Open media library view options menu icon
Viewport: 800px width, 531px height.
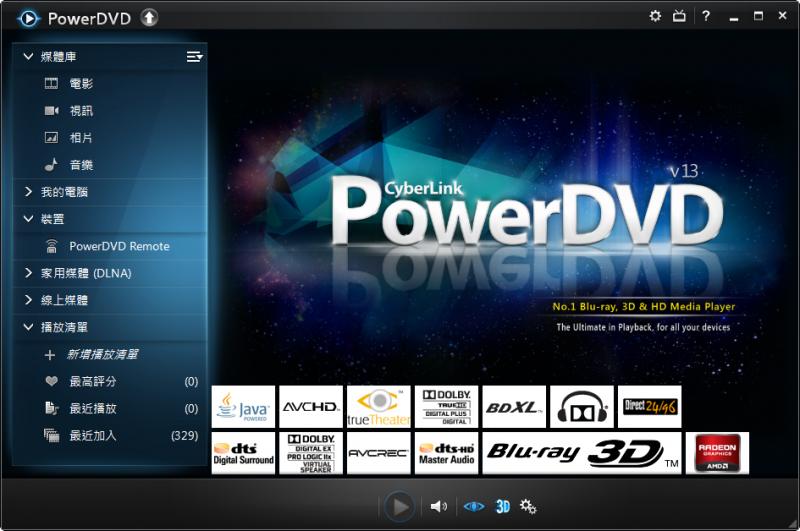(194, 57)
